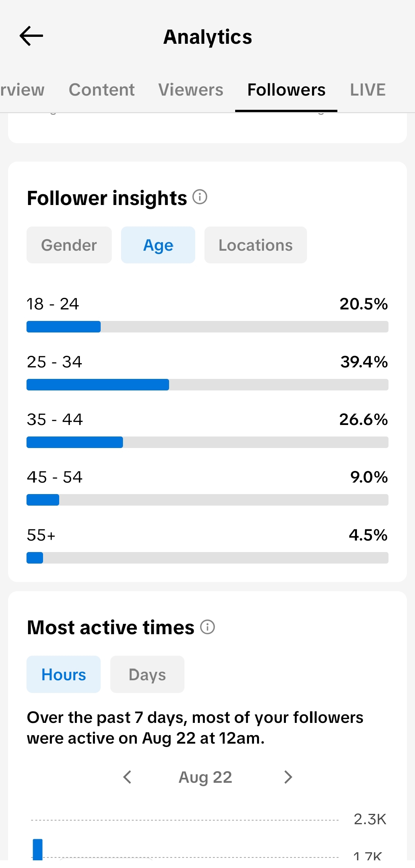415x868 pixels.
Task: Select the Age insights filter
Action: click(158, 245)
